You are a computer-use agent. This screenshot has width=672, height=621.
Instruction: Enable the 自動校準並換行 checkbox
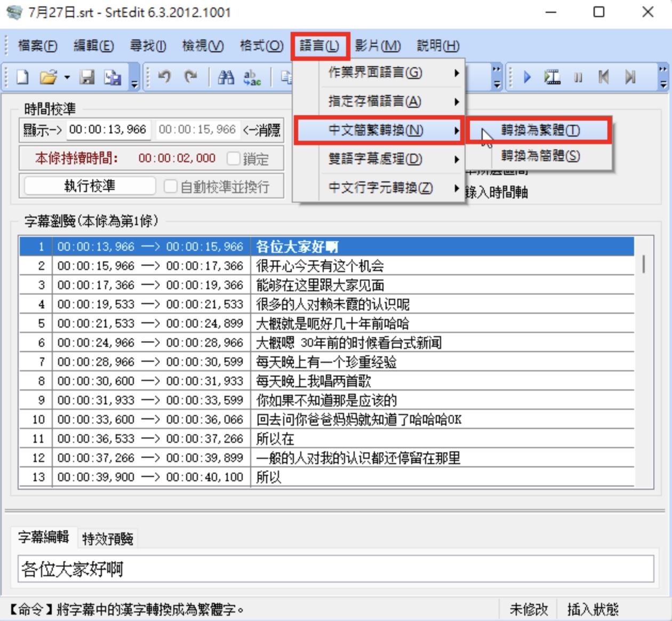click(x=171, y=186)
